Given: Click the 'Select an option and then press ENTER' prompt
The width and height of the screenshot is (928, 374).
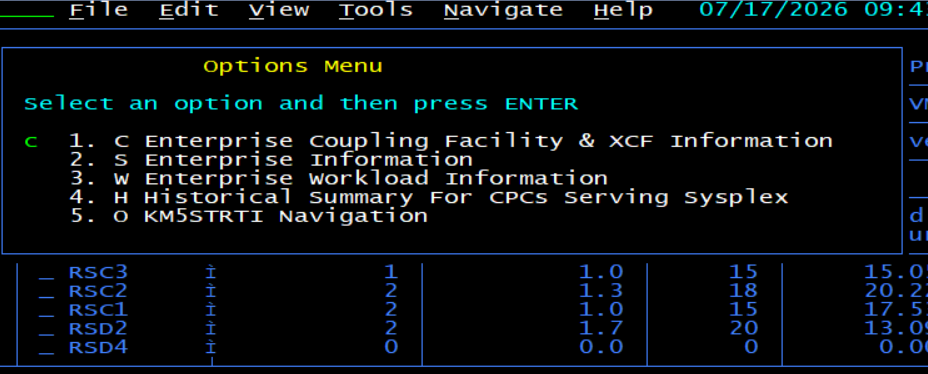Looking at the screenshot, I should click(301, 104).
